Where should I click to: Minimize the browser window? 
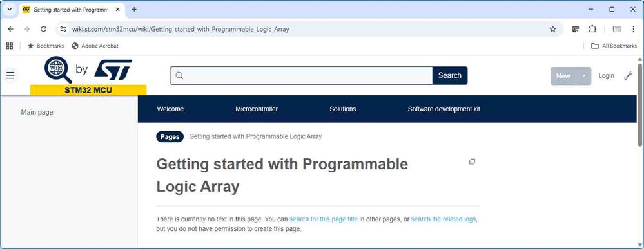click(x=591, y=9)
